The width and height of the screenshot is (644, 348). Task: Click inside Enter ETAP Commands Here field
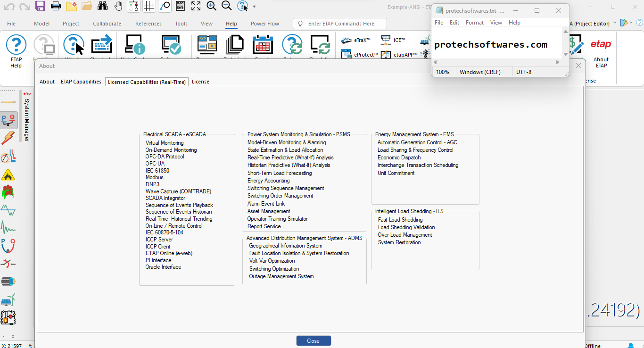(339, 24)
